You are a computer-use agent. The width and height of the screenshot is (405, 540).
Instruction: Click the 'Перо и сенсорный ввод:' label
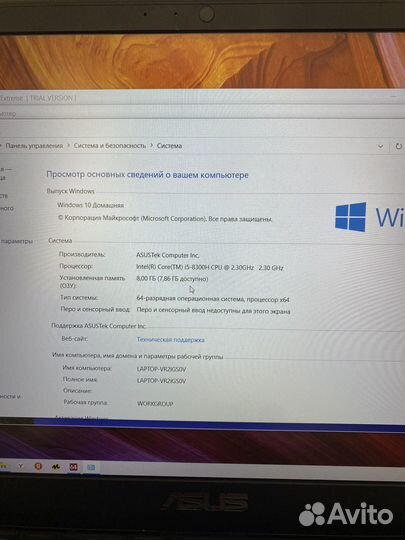(95, 309)
